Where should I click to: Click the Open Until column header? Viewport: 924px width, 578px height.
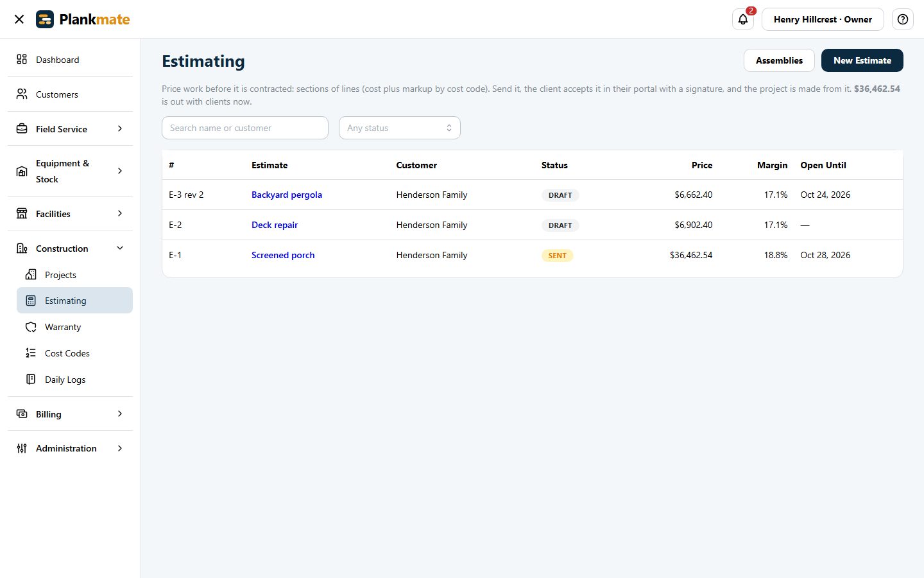(x=823, y=165)
